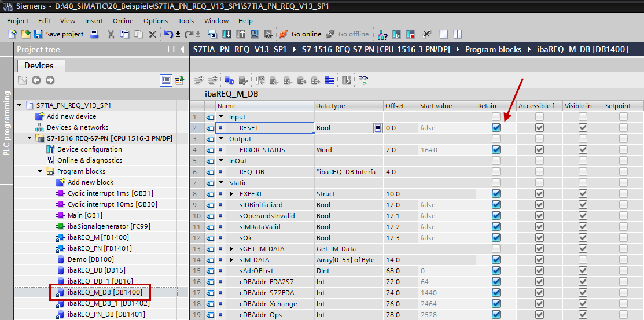Click the Print icon in toolbar
The image size is (644, 320).
pos(94,34)
